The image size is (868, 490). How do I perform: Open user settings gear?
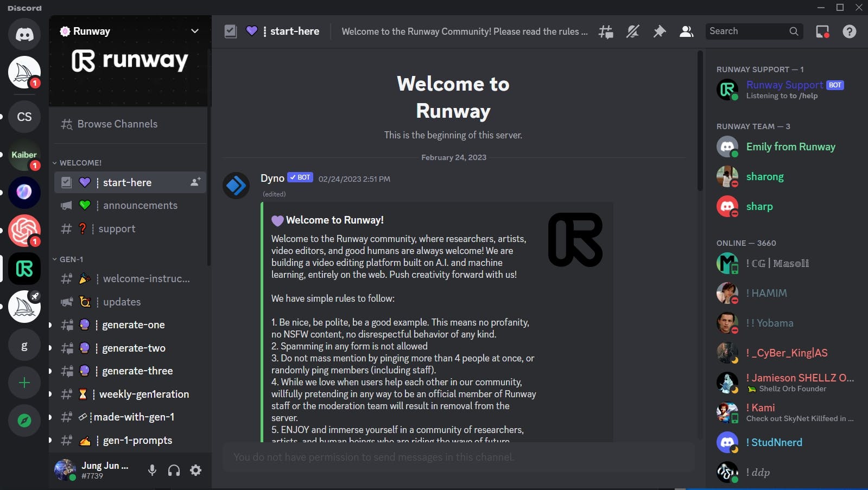click(x=196, y=470)
